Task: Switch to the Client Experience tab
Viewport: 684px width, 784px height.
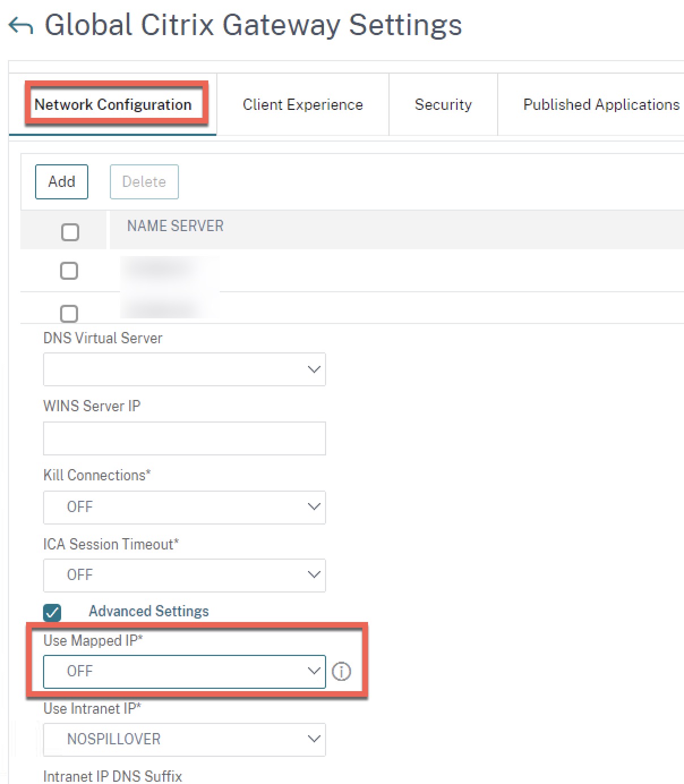Action: pyautogui.click(x=302, y=104)
